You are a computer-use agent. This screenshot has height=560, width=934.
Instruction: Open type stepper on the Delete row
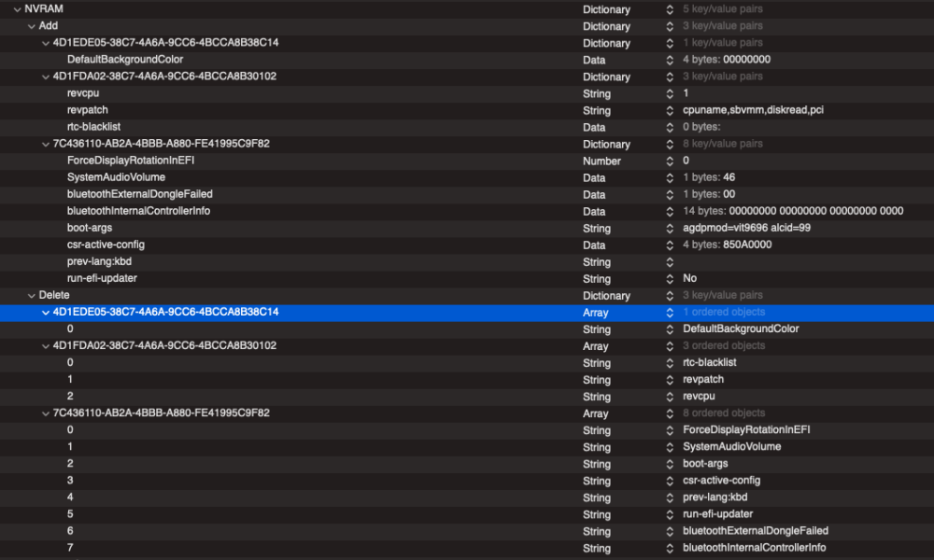click(x=670, y=296)
